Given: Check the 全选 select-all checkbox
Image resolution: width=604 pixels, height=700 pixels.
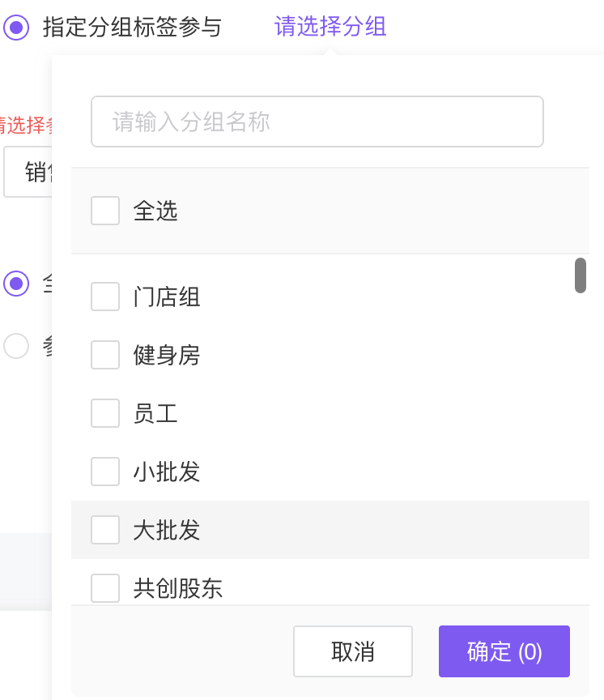Looking at the screenshot, I should coord(105,211).
